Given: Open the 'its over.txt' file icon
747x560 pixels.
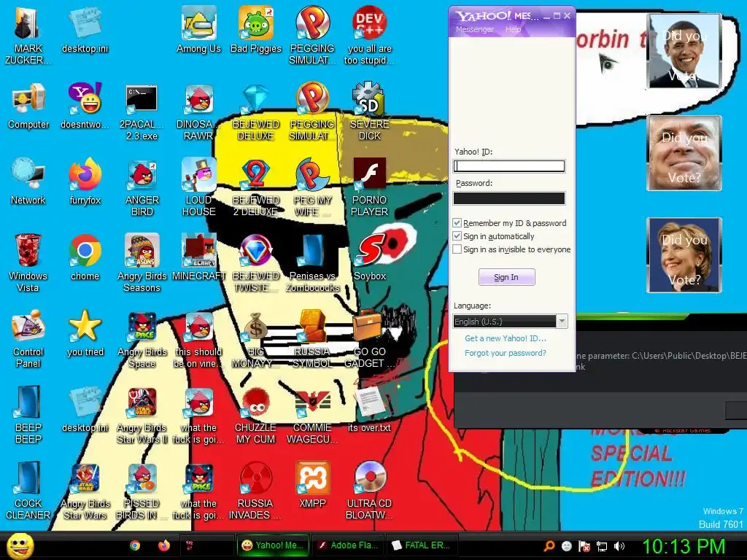Looking at the screenshot, I should 370,410.
